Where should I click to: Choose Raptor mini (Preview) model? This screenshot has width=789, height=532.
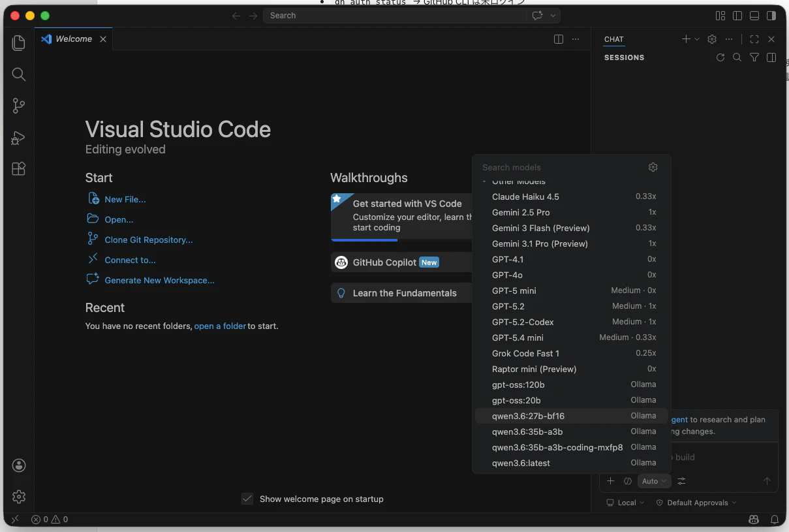572,369
